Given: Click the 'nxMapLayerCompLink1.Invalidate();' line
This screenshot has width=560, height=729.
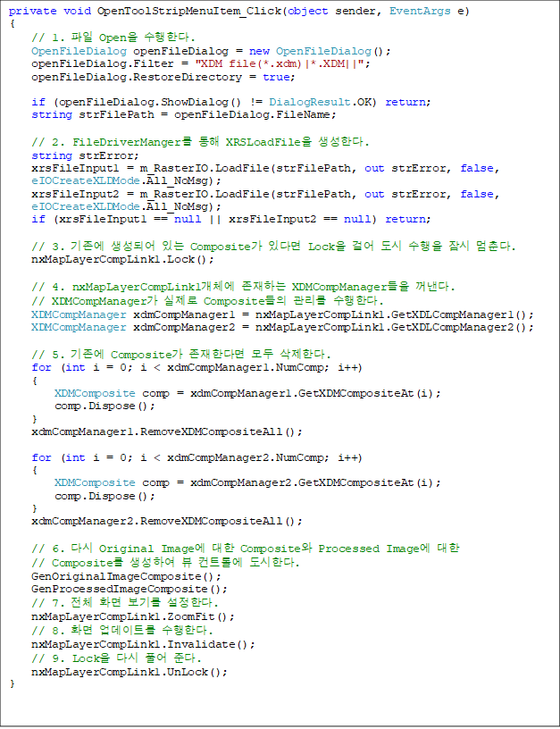Looking at the screenshot, I should (x=143, y=645).
